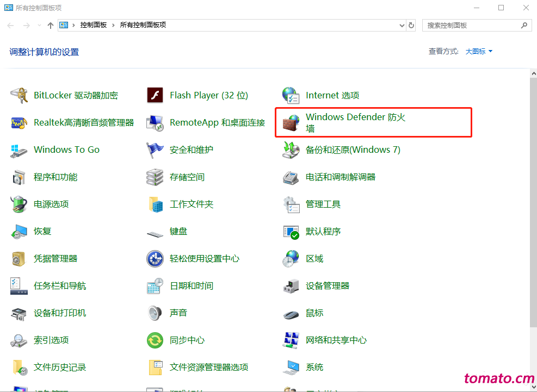Click the Realtek高清晰音频管理器 icon
This screenshot has width=537, height=392.
(19, 122)
